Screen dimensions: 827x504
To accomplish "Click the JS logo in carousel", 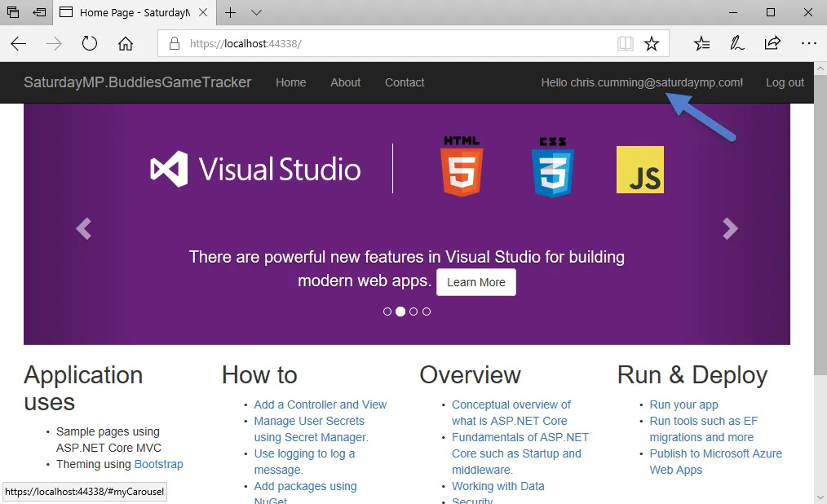I will [x=640, y=170].
